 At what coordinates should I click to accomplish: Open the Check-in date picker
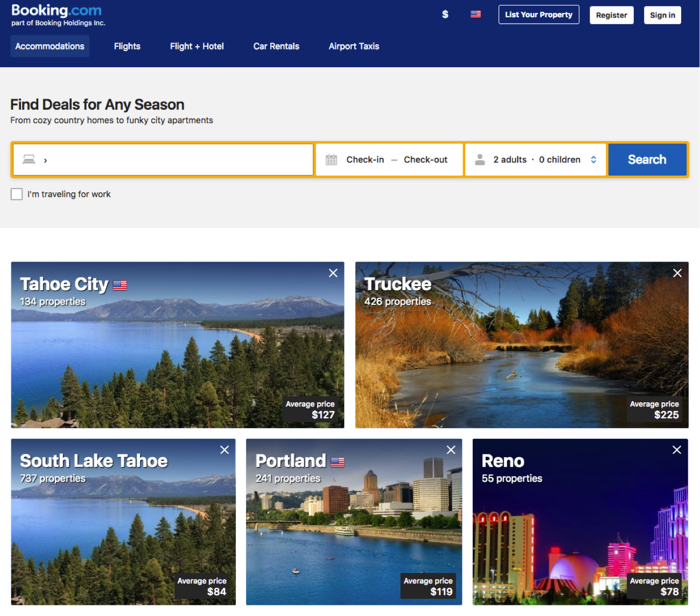365,159
